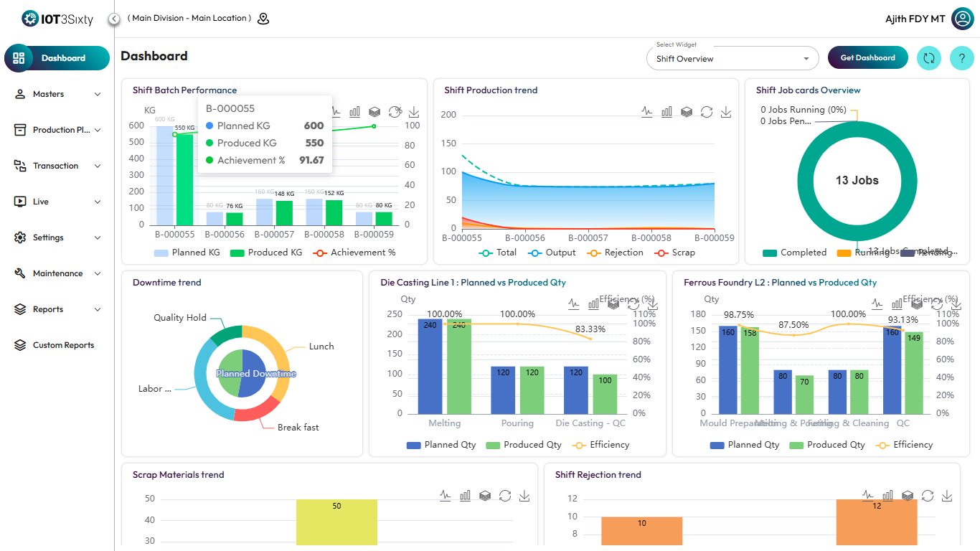Switch Shift Production trend to line chart
Viewport: 980px width, 551px height.
coord(647,112)
